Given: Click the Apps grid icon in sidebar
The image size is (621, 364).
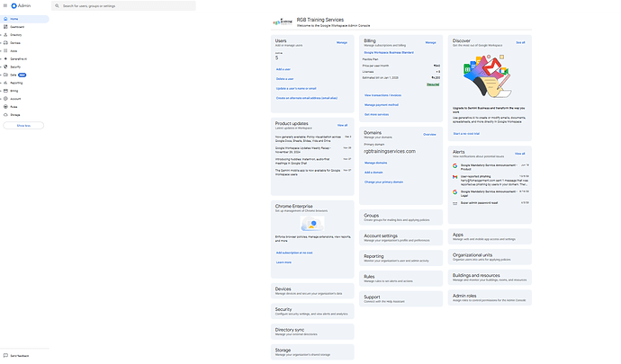Looking at the screenshot, I should click(x=5, y=50).
